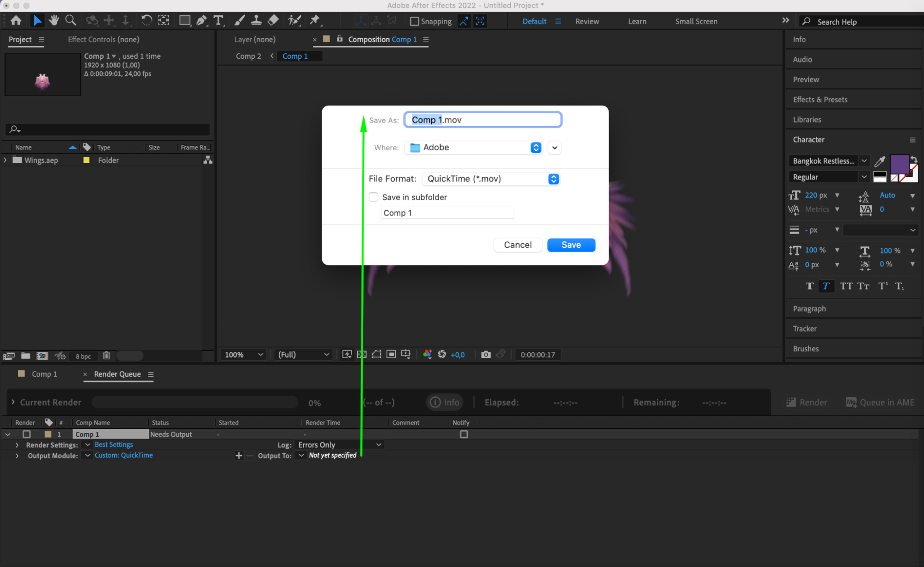Take snapshot with camera icon

485,354
